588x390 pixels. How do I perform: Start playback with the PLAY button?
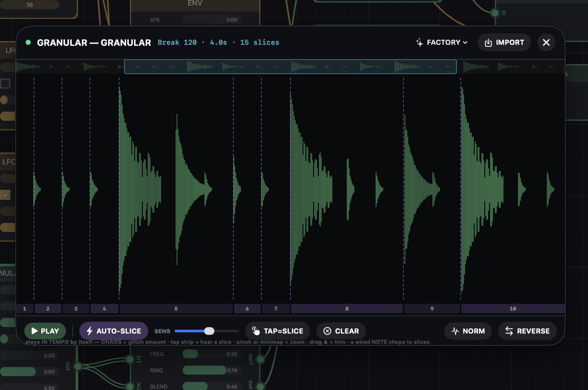45,331
